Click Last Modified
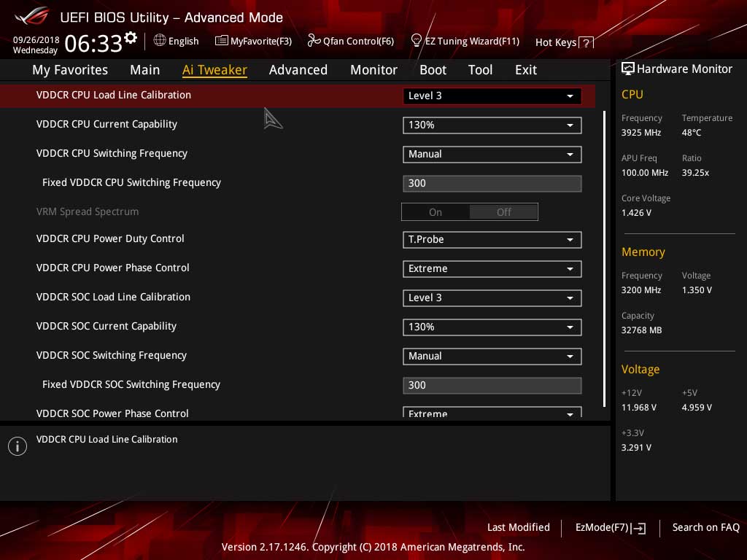The height and width of the screenshot is (560, 747). (x=519, y=528)
